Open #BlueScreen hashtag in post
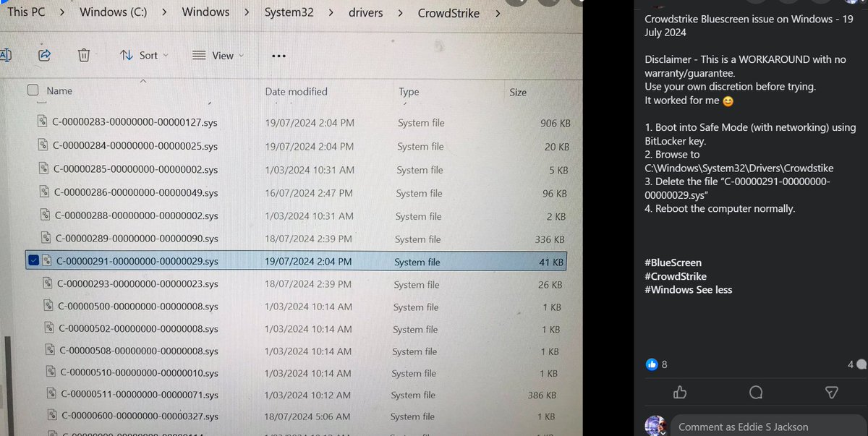This screenshot has width=868, height=436. tap(673, 262)
